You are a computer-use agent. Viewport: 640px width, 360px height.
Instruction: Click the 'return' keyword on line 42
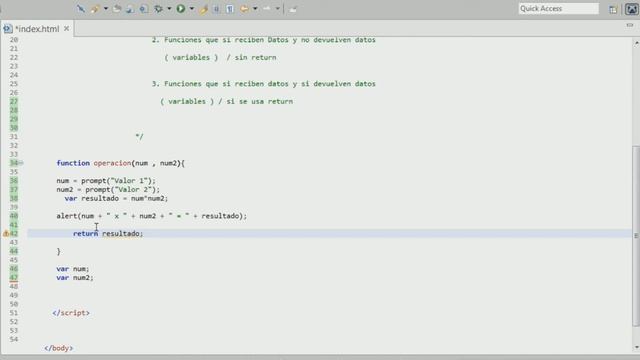coord(85,233)
